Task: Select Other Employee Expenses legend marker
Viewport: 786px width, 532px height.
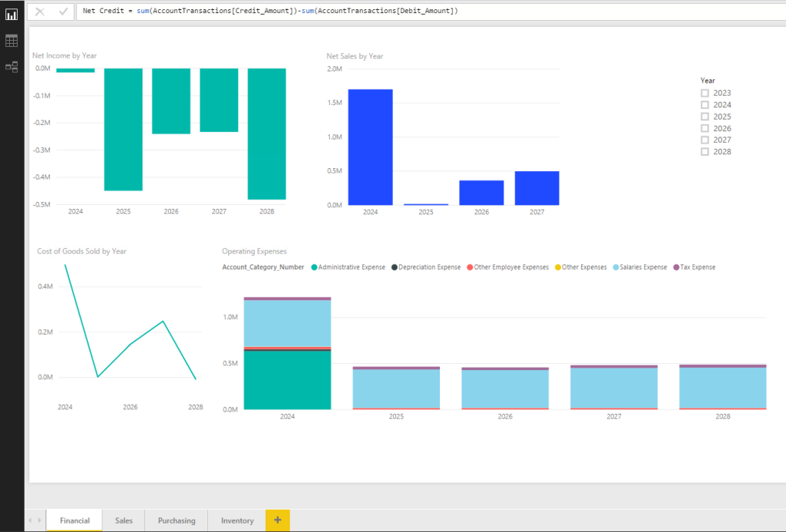Action: point(470,267)
